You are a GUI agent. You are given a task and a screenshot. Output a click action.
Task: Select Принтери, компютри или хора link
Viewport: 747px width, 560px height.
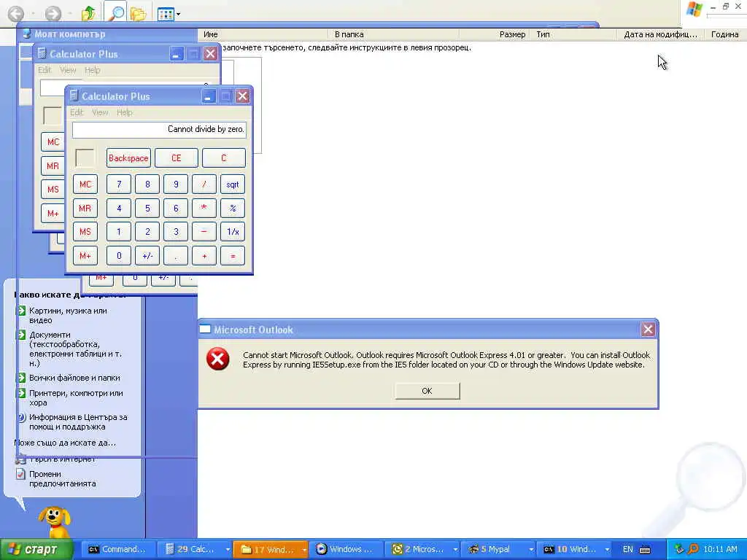click(x=76, y=397)
